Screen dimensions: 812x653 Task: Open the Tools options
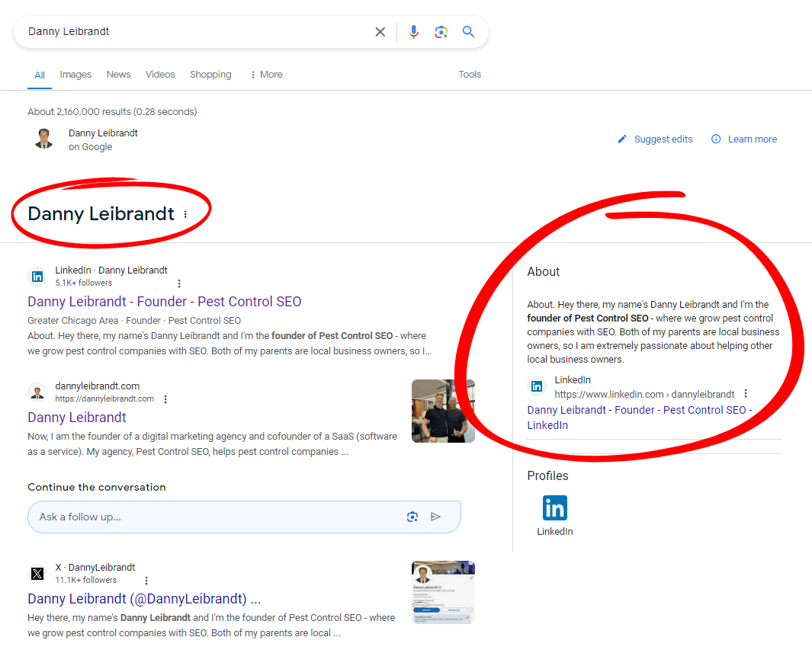[470, 75]
